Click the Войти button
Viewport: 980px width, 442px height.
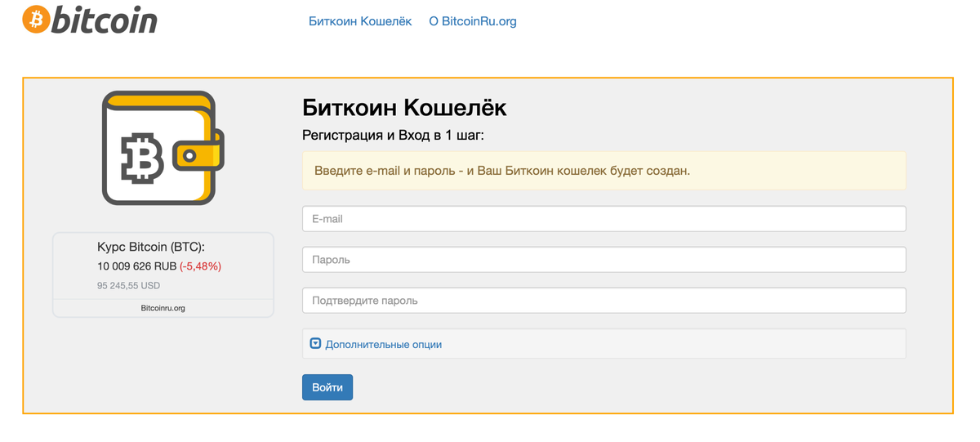327,387
